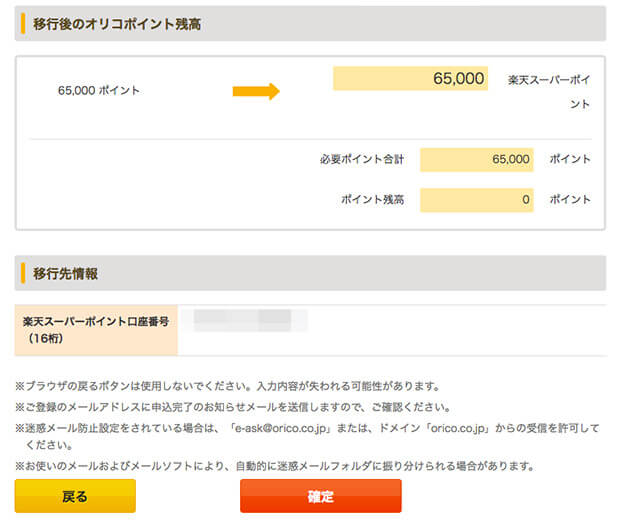
Task: Select the 楽天スーパーポイント口座番号 label cell
Action: click(96, 330)
